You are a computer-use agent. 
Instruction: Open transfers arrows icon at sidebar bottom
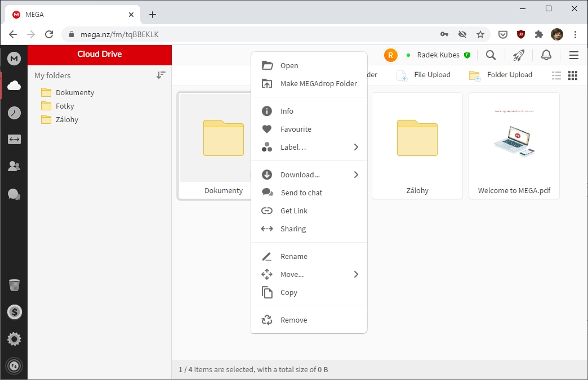click(x=14, y=366)
